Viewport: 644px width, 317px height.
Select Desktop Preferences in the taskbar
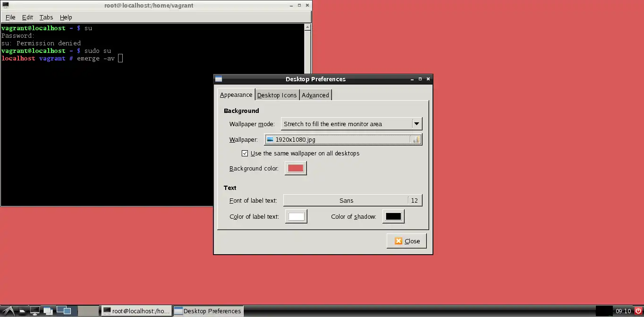[208, 311]
